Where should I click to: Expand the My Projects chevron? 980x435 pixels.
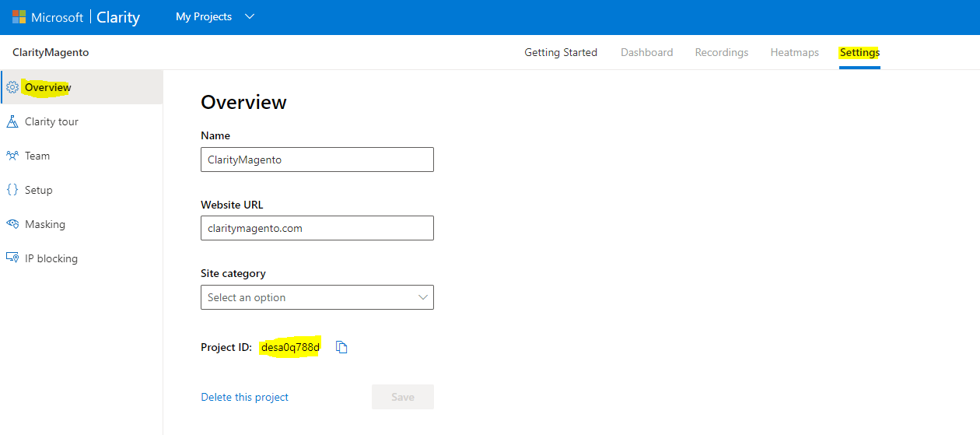pyautogui.click(x=250, y=17)
